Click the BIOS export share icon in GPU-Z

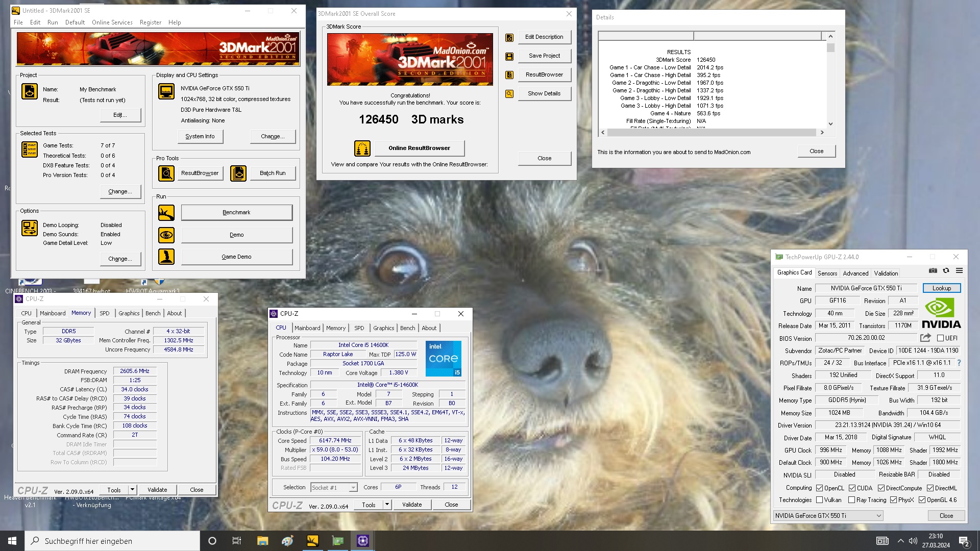(x=925, y=338)
